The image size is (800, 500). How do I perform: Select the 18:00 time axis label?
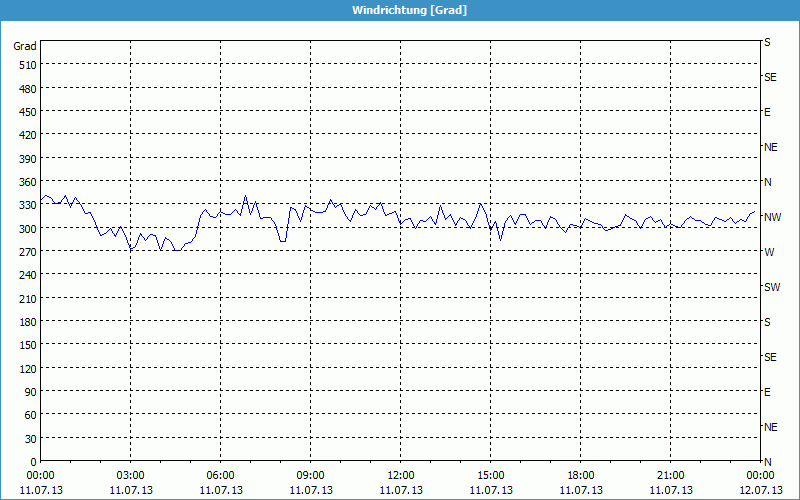tap(581, 475)
